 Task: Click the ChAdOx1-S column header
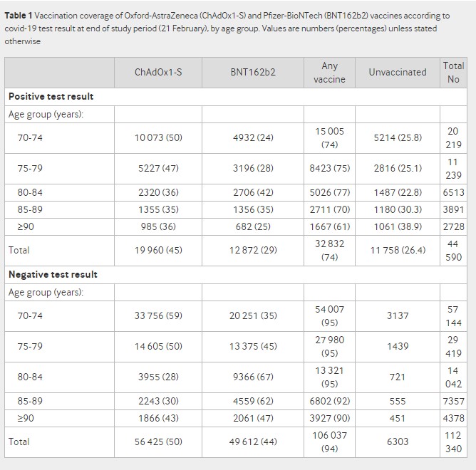pyautogui.click(x=158, y=72)
